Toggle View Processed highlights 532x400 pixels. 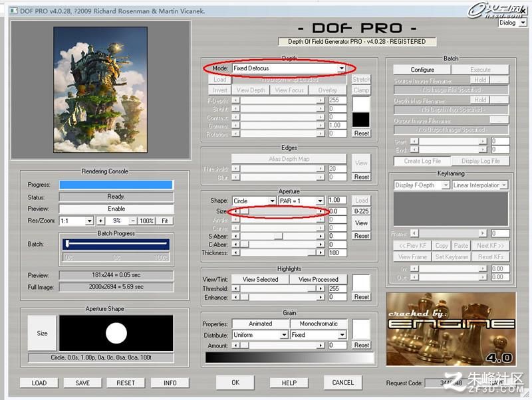319,279
